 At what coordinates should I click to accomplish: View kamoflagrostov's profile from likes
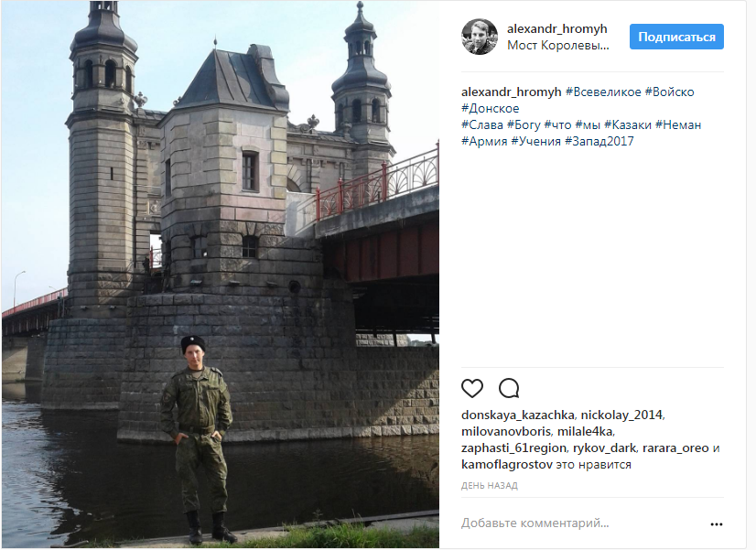pyautogui.click(x=507, y=465)
